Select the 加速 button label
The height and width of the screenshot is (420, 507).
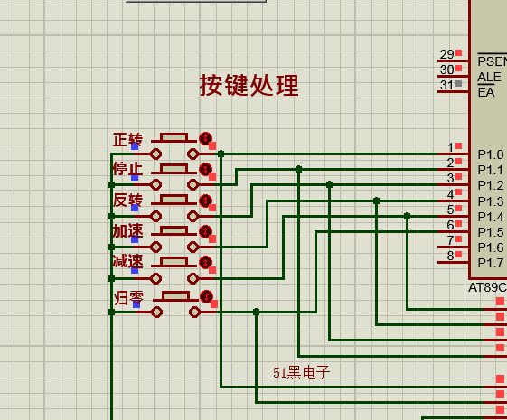[127, 231]
